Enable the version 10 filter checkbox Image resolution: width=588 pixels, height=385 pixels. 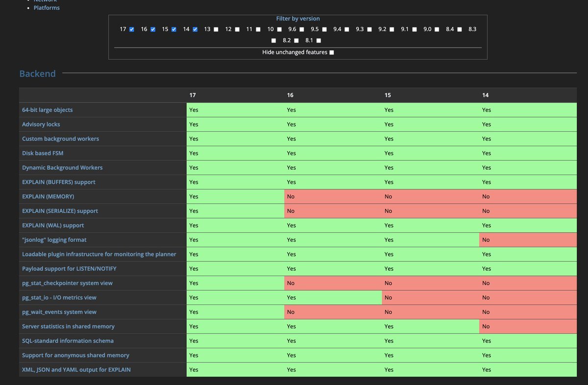coord(279,29)
